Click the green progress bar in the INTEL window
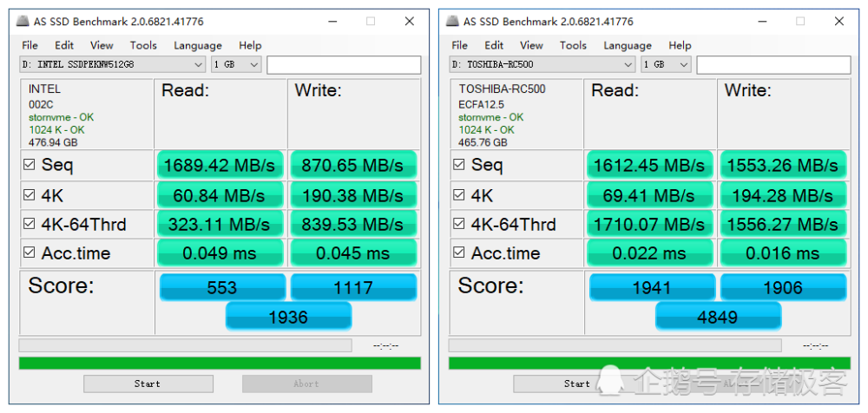The height and width of the screenshot is (413, 868). point(220,364)
